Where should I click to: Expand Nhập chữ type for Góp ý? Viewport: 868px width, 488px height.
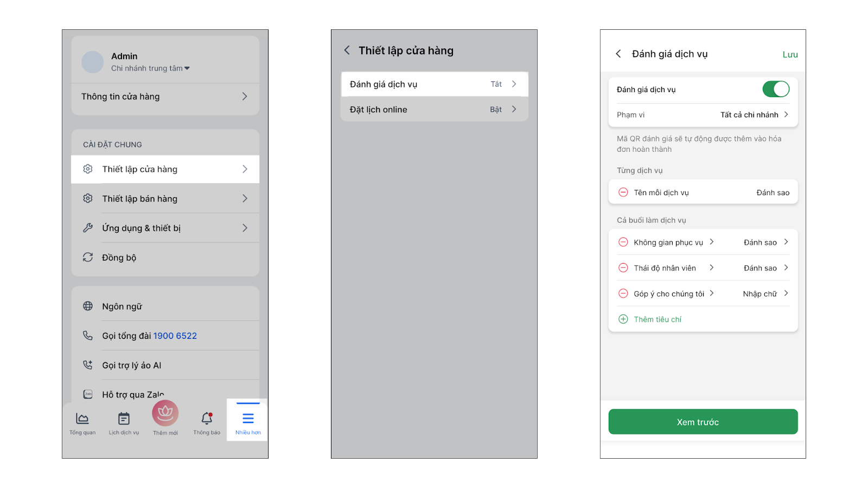pos(765,293)
